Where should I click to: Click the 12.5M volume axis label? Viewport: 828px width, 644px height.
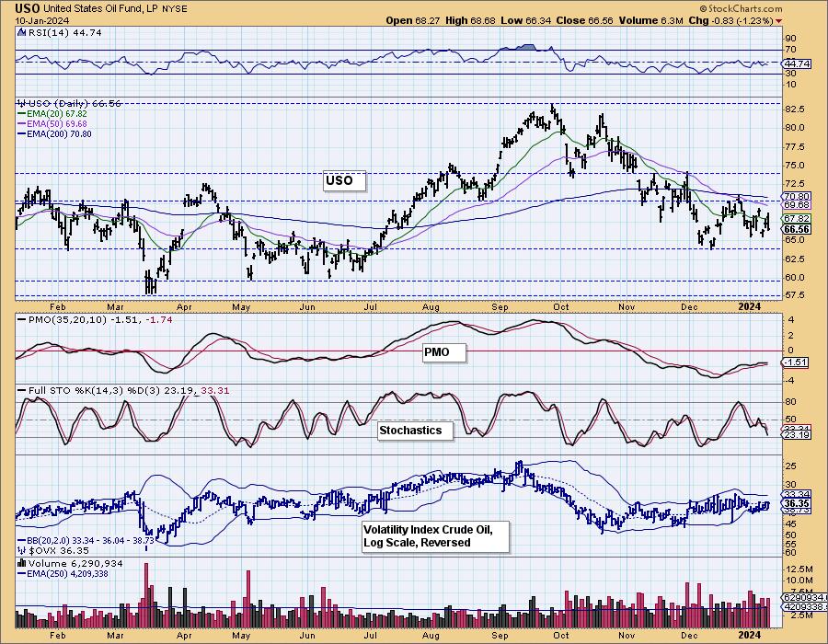[x=800, y=569]
